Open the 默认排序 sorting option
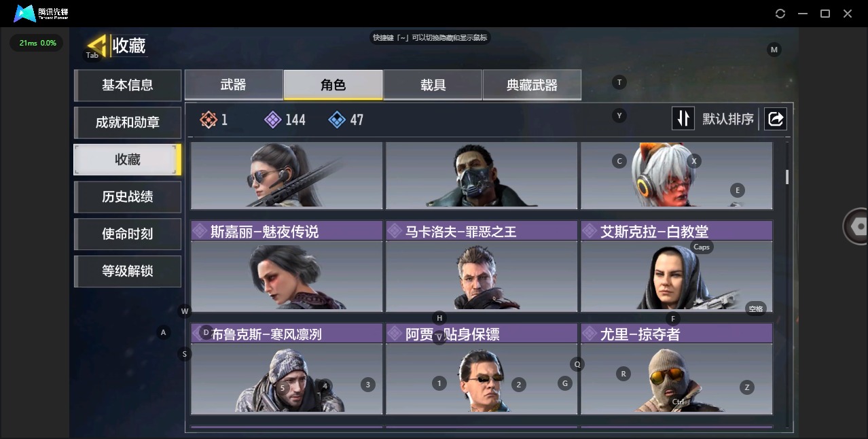Screen dimensions: 868x439 tap(727, 119)
